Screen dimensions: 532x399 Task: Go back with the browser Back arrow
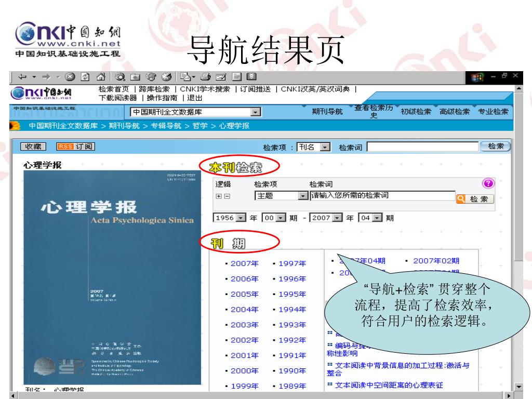22,77
